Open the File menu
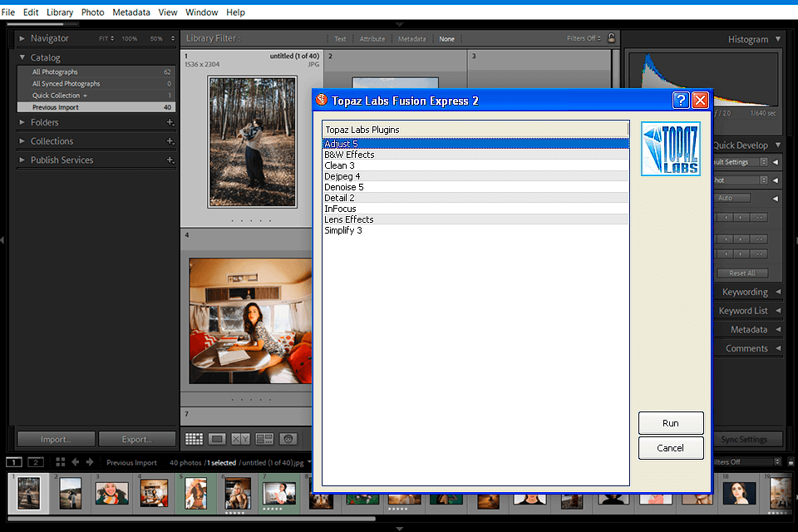This screenshot has height=532, width=798. pyautogui.click(x=8, y=12)
